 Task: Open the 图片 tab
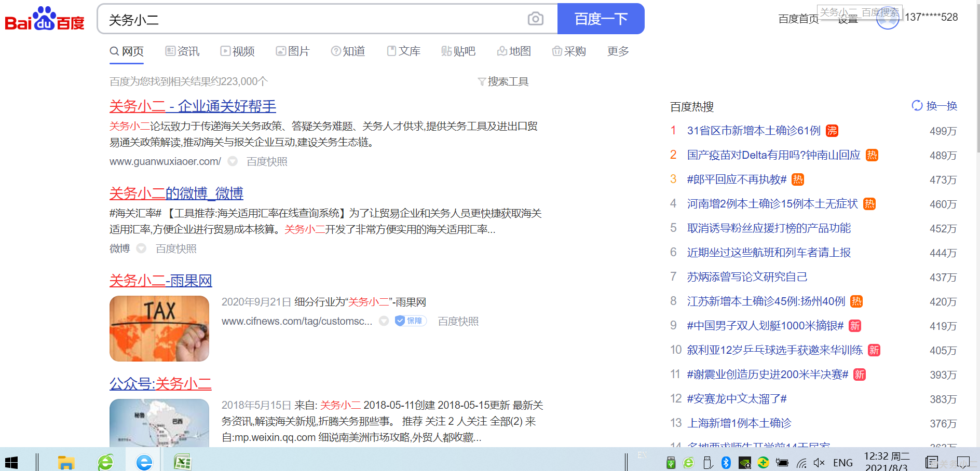click(x=293, y=51)
